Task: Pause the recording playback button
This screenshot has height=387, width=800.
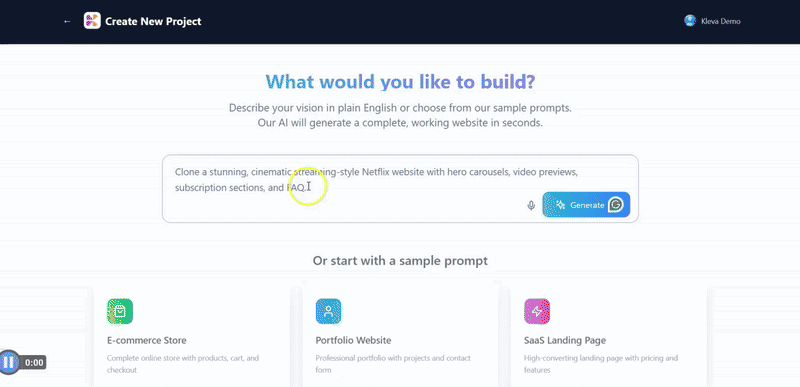Action: (x=9, y=363)
